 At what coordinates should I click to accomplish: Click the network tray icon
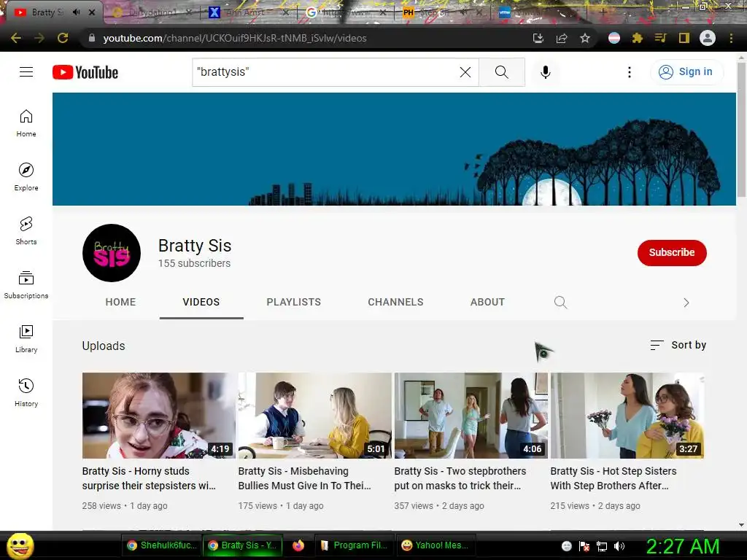602,546
